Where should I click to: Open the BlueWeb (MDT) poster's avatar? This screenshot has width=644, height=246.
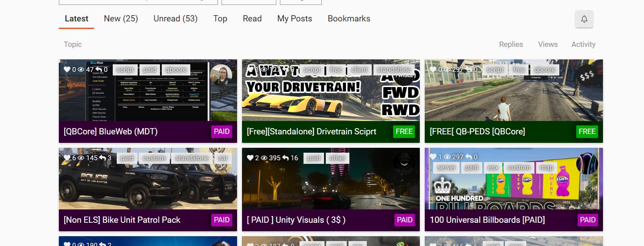221,76
